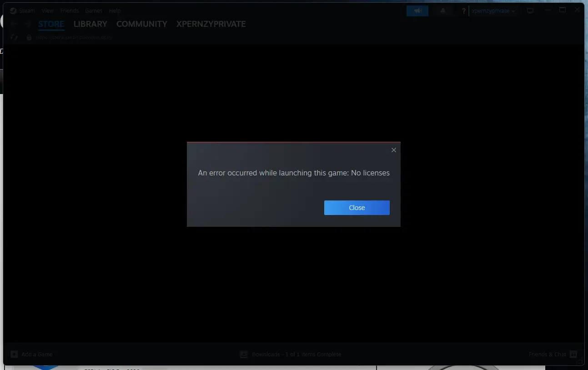588x370 pixels.
Task: Click the Steam logo icon in title bar
Action: 13,10
